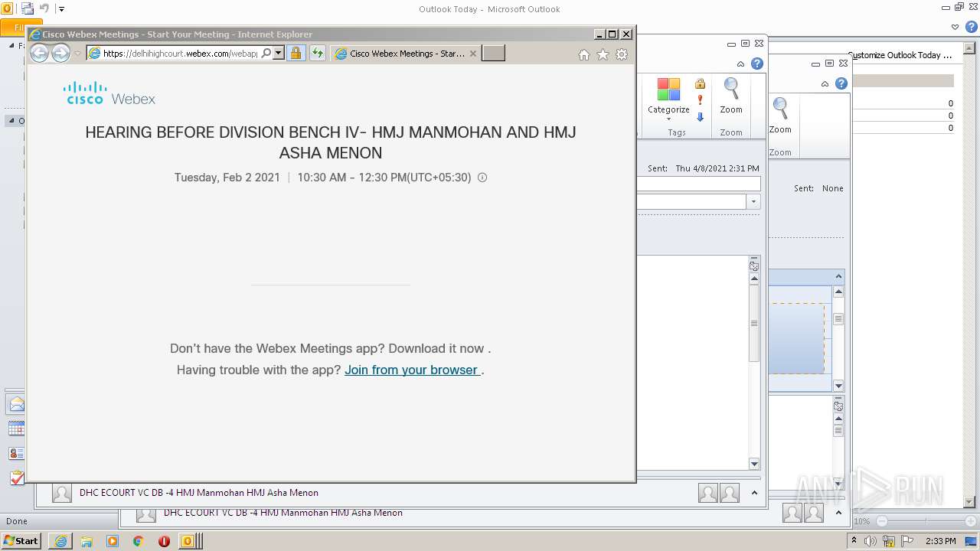Click Undo in the Outlook Quick Access Toolbar
Screen dimensions: 980x551
pyautogui.click(x=44, y=9)
